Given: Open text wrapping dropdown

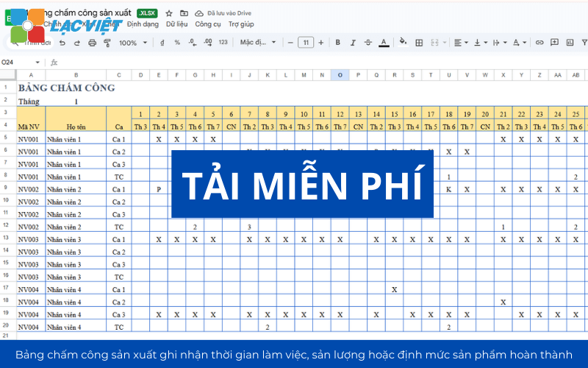Looking at the screenshot, I should pos(500,43).
